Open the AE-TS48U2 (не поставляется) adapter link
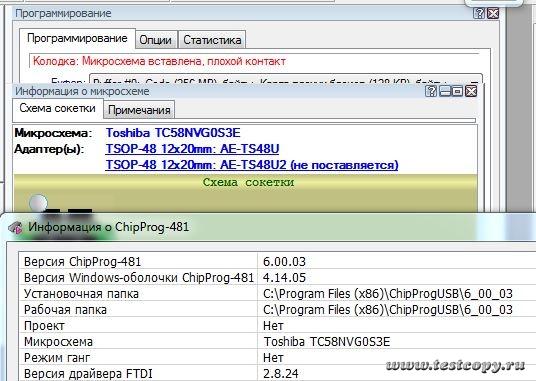Screen dimensions: 536x381 (x=252, y=165)
